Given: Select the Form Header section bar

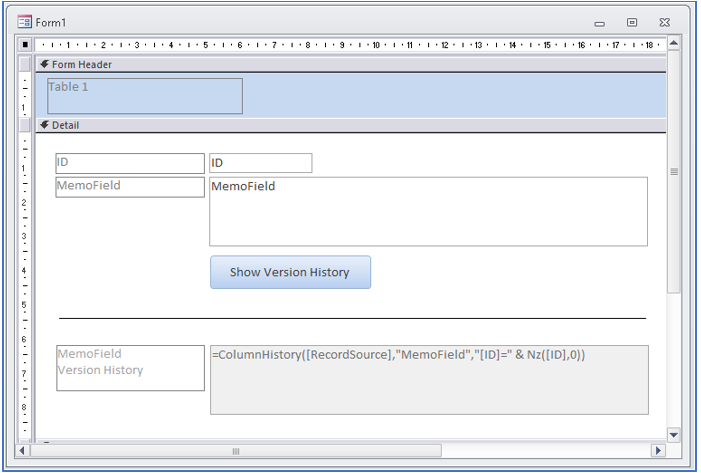Looking at the screenshot, I should pyautogui.click(x=351, y=65).
